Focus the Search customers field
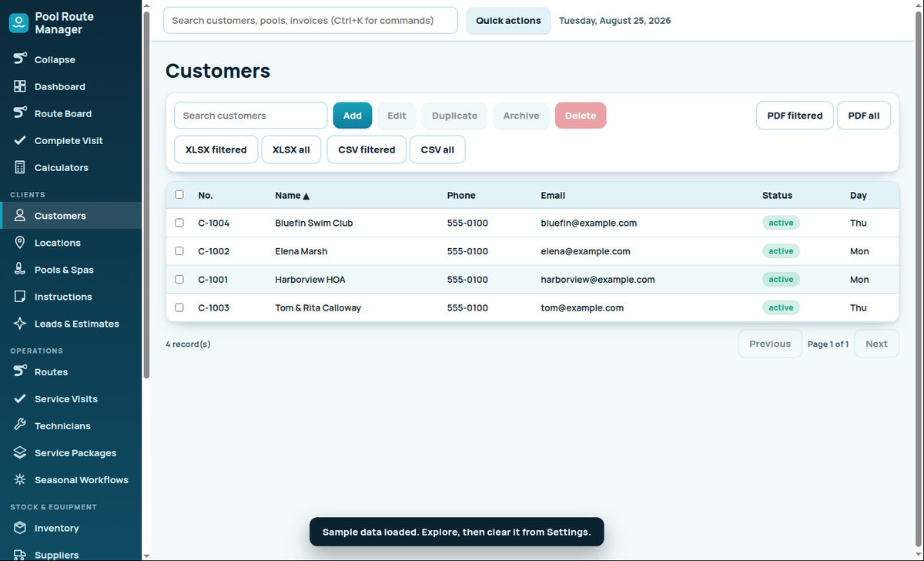Screen dimensions: 924x561 (x=251, y=116)
